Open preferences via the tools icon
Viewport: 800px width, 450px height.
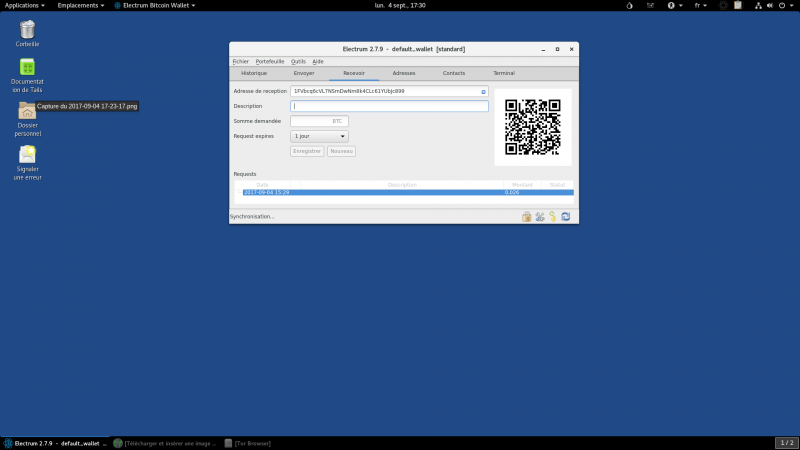point(539,216)
